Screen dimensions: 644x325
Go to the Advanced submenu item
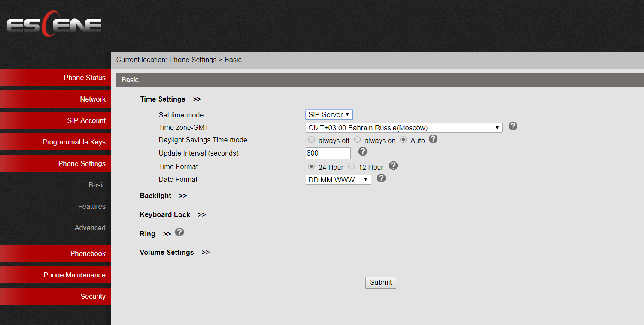[x=90, y=228]
